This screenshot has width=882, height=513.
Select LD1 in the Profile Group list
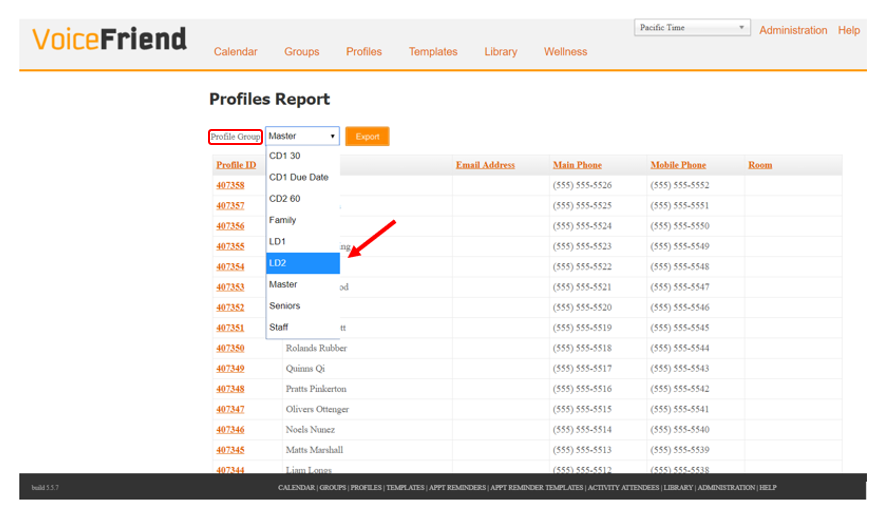303,241
